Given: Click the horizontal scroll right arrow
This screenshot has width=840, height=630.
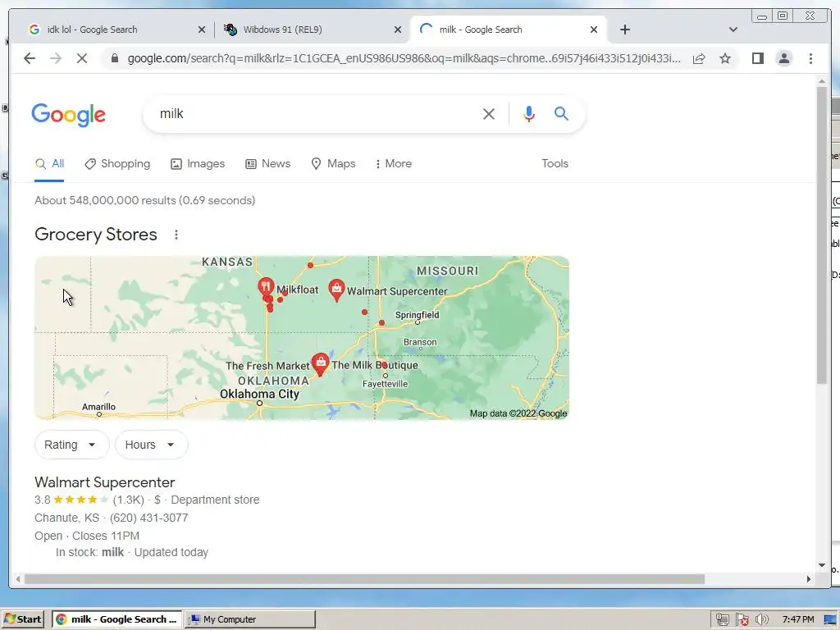Looking at the screenshot, I should (x=809, y=579).
